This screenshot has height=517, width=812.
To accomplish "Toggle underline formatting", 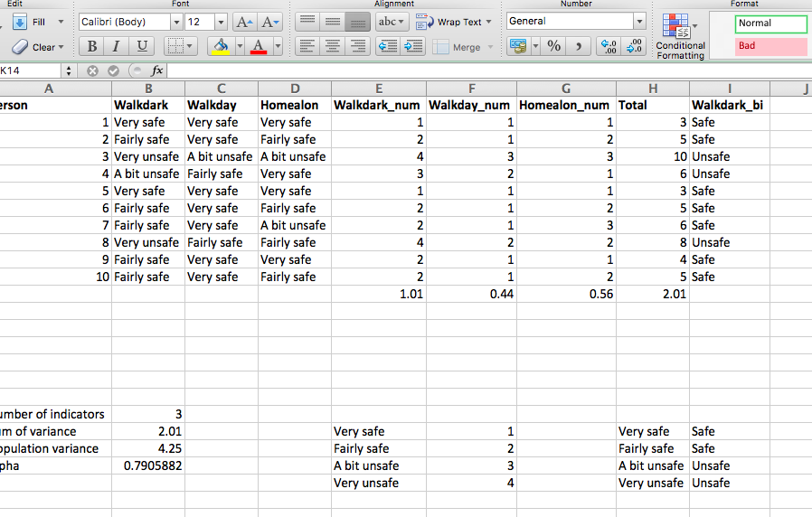I will 141,46.
